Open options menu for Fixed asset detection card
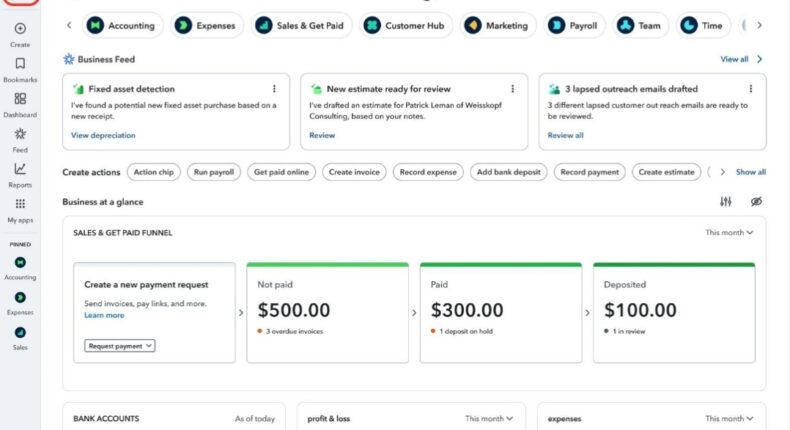This screenshot has height=430, width=790. click(x=274, y=89)
